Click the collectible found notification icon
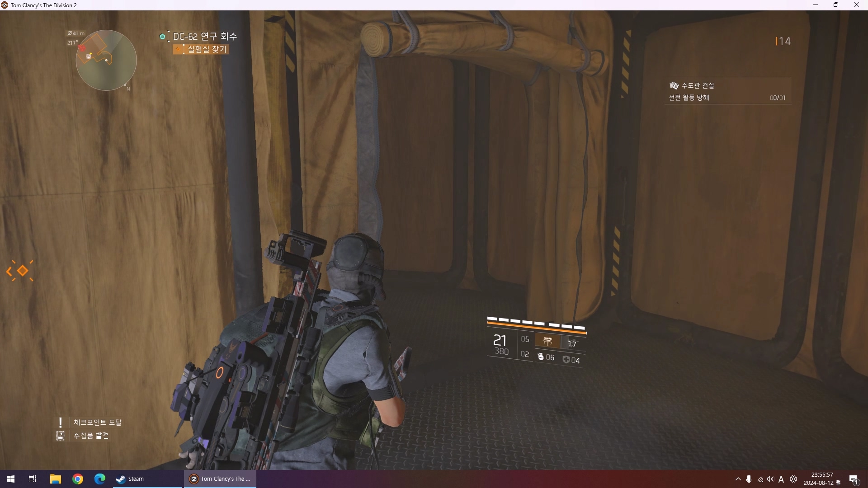 coord(60,436)
